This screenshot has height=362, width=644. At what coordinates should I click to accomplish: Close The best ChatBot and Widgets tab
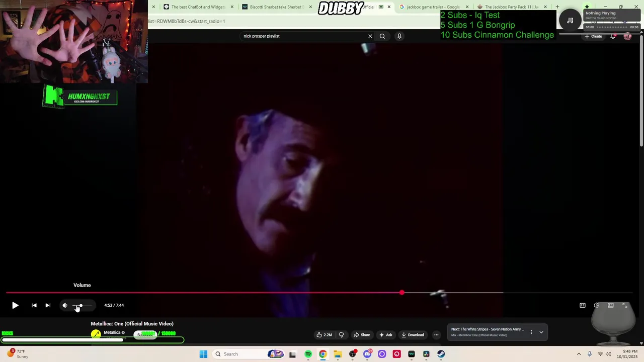pyautogui.click(x=232, y=7)
